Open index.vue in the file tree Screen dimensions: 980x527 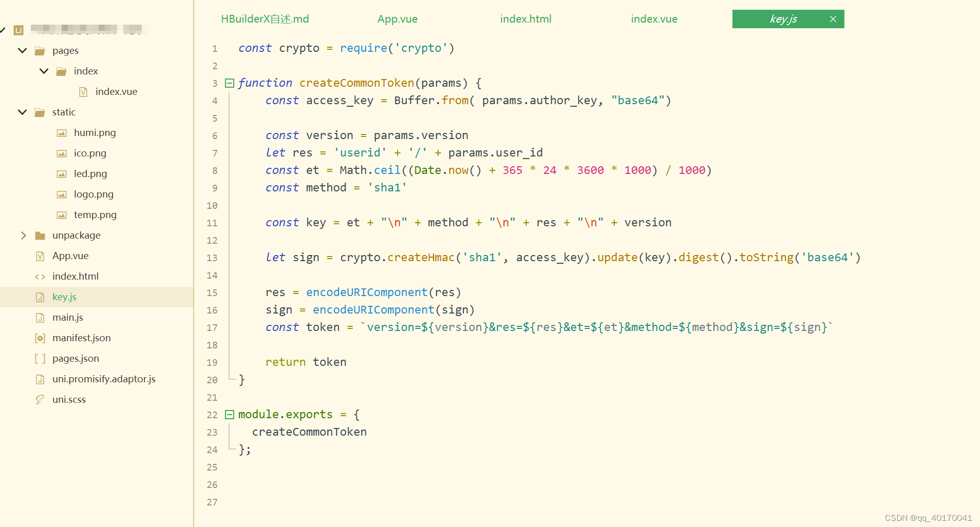tap(116, 91)
